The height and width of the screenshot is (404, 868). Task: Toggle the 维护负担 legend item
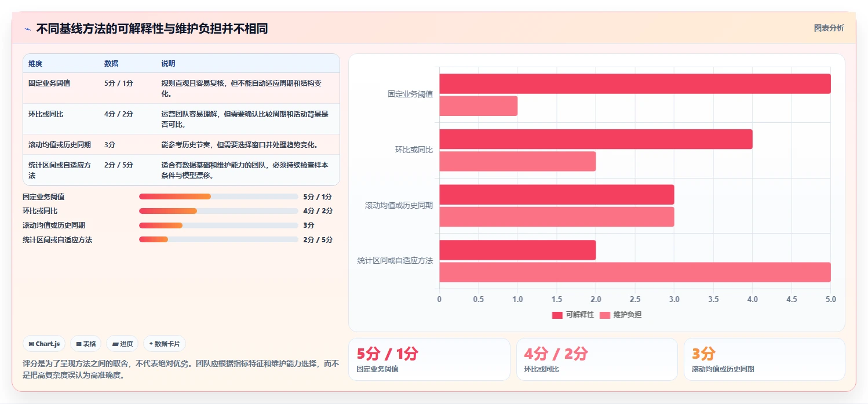point(621,315)
